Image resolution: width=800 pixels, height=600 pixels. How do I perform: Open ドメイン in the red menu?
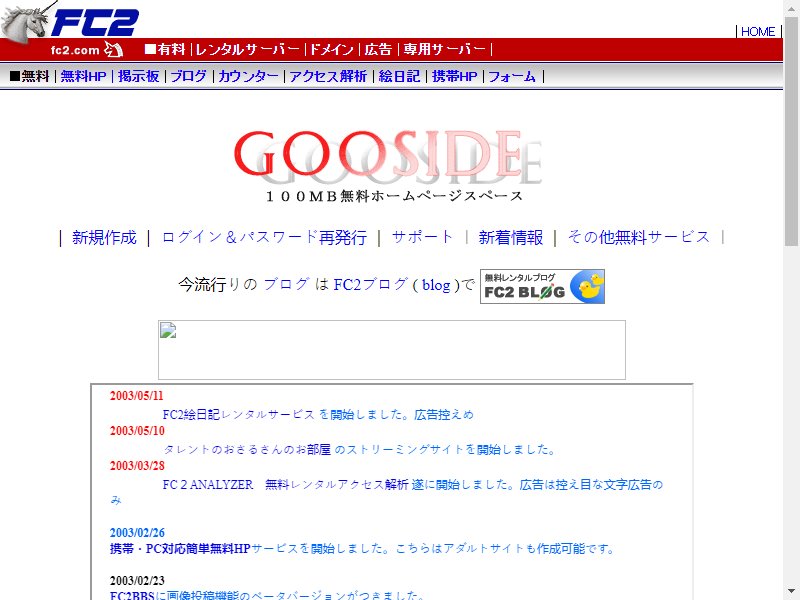coord(332,49)
